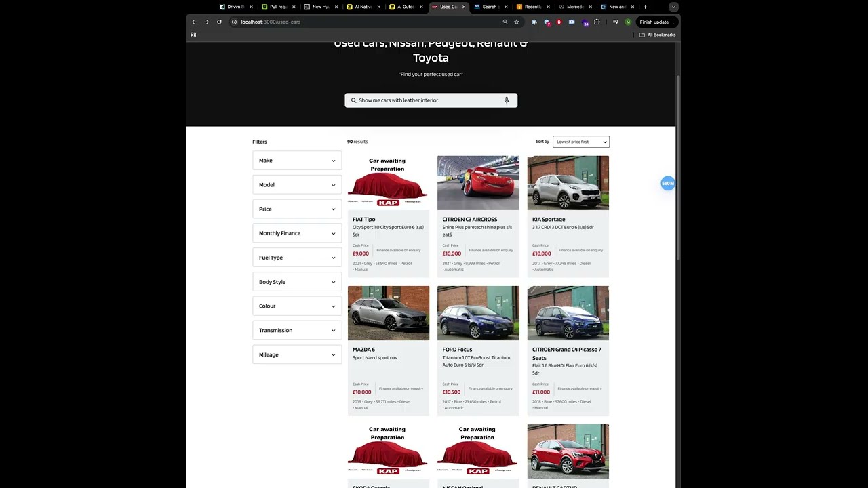Click the blue 590M floating badge

(668, 183)
